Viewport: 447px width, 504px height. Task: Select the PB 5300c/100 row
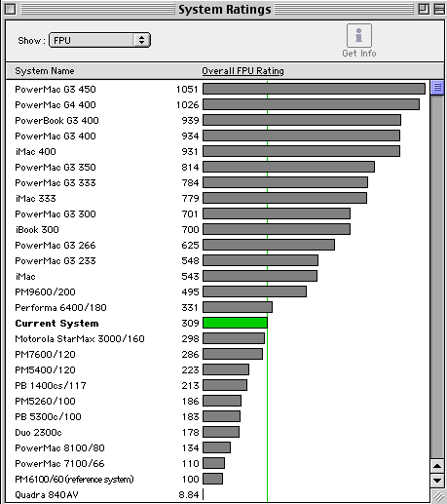(x=217, y=416)
